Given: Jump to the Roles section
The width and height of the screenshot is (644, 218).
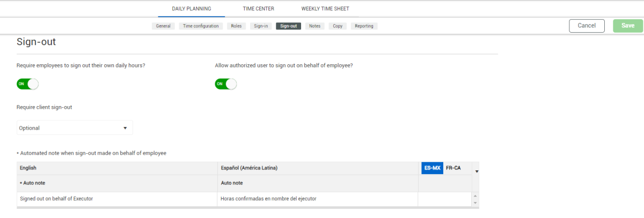Looking at the screenshot, I should 236,26.
